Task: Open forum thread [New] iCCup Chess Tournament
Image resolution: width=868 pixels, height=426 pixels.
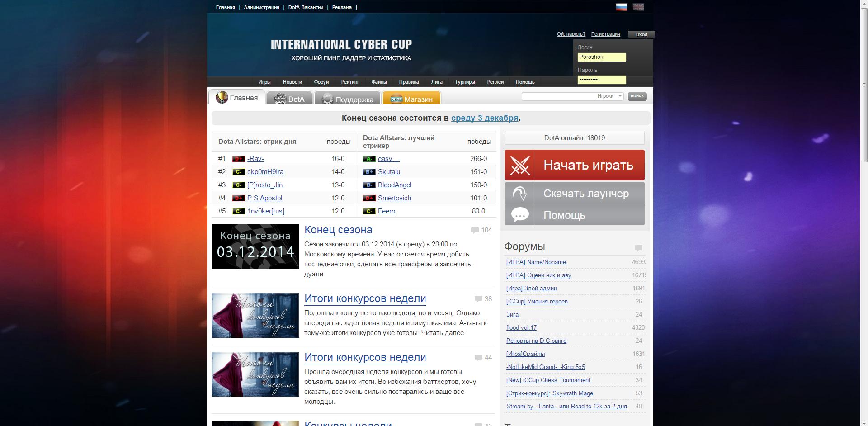Action: pyautogui.click(x=548, y=380)
